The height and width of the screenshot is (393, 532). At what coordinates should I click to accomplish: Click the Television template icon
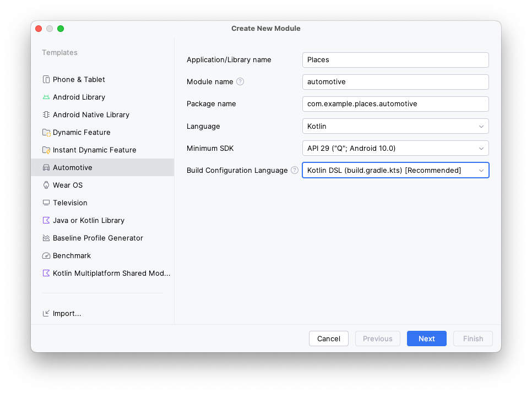pyautogui.click(x=46, y=203)
